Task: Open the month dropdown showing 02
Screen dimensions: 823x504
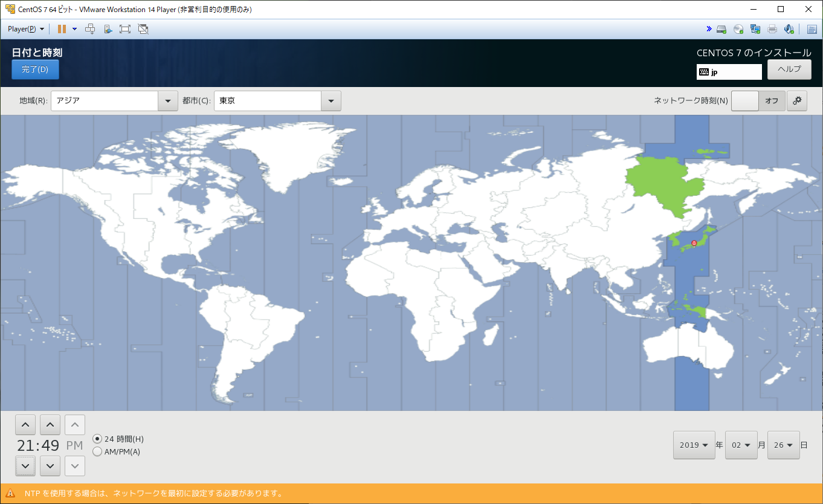Action: [741, 445]
